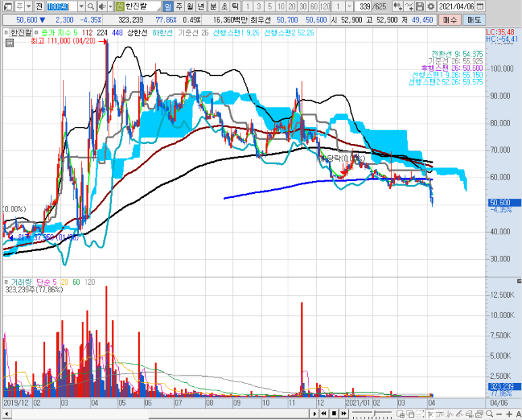The image size is (522, 420).
Task: Click the stop button in bottom bar
Action: [334, 414]
